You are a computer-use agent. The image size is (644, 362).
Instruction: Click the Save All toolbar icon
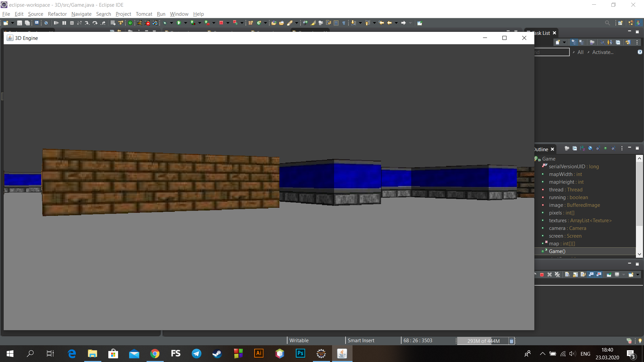click(x=27, y=23)
